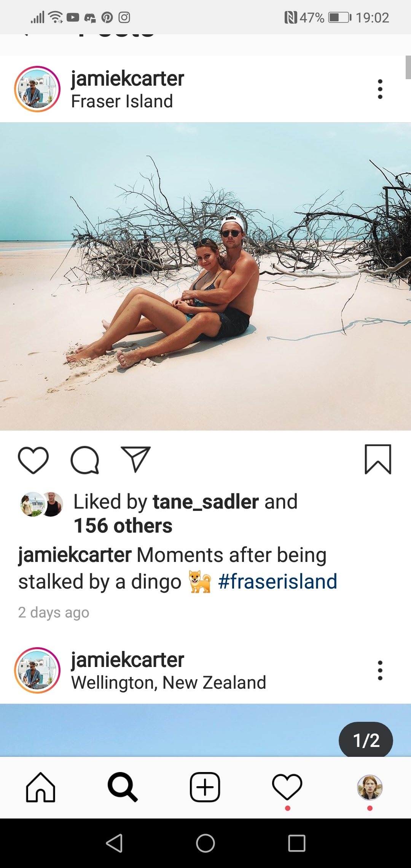Viewport: 411px width, 868px height.
Task: Show the list of 156 others who liked
Action: tap(123, 526)
